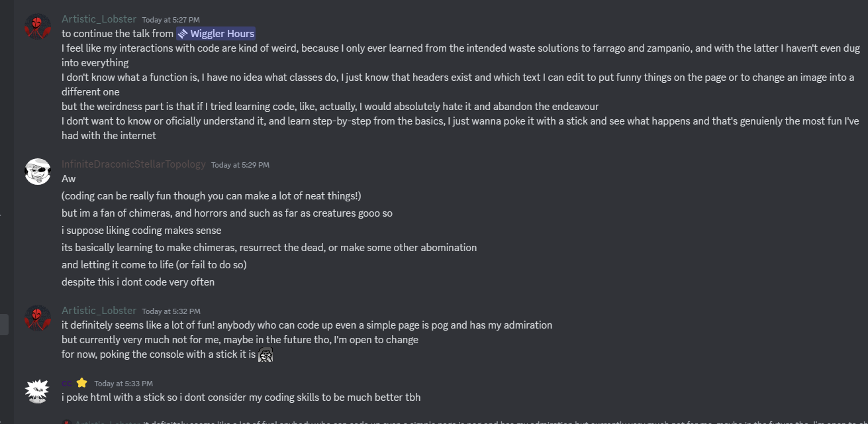Click Artistic_Lobster's avatar on the 5:27 PM message
Image resolution: width=868 pixels, height=424 pixels.
[x=38, y=26]
